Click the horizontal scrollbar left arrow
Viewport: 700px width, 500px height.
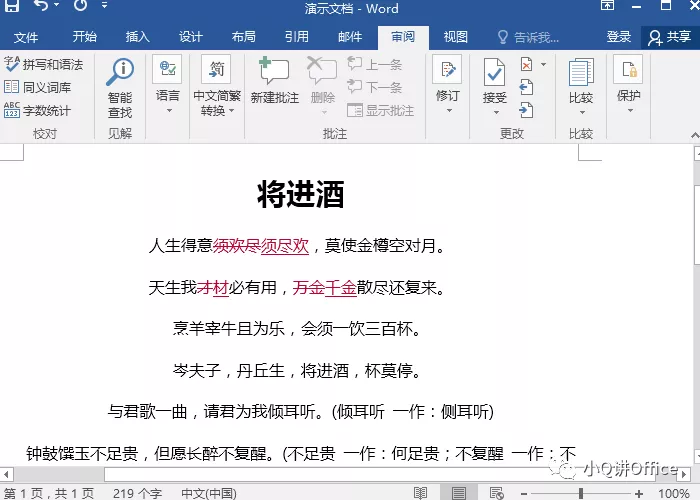[x=6, y=474]
